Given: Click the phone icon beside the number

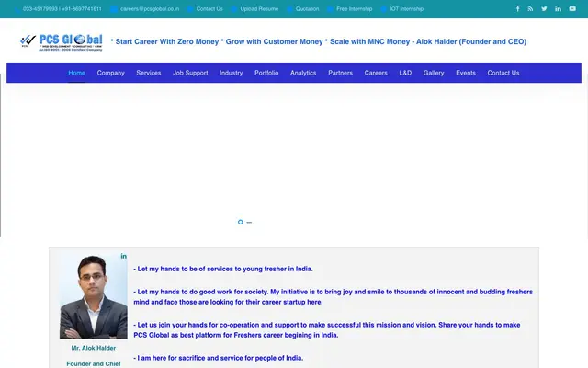Looking at the screenshot, I should pyautogui.click(x=17, y=9).
